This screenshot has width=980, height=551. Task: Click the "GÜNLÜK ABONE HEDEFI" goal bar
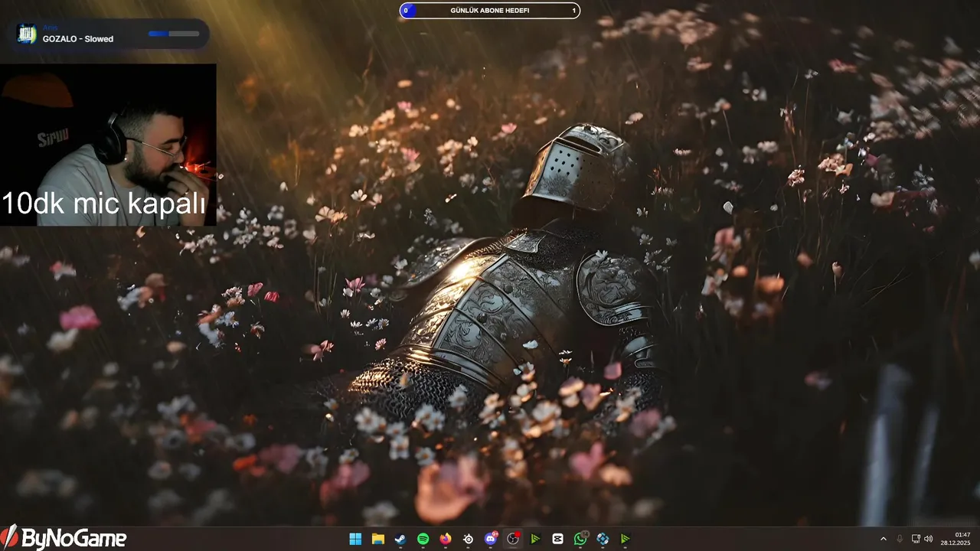490,11
